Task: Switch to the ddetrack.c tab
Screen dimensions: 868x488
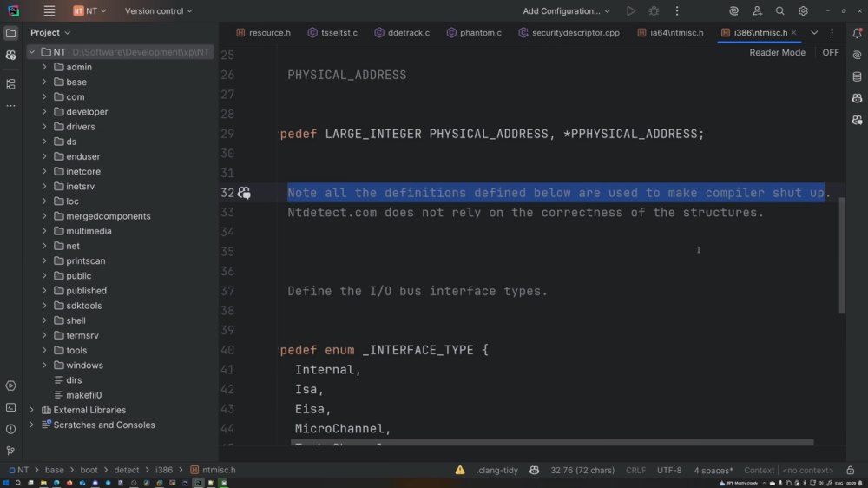Action: pyautogui.click(x=402, y=33)
